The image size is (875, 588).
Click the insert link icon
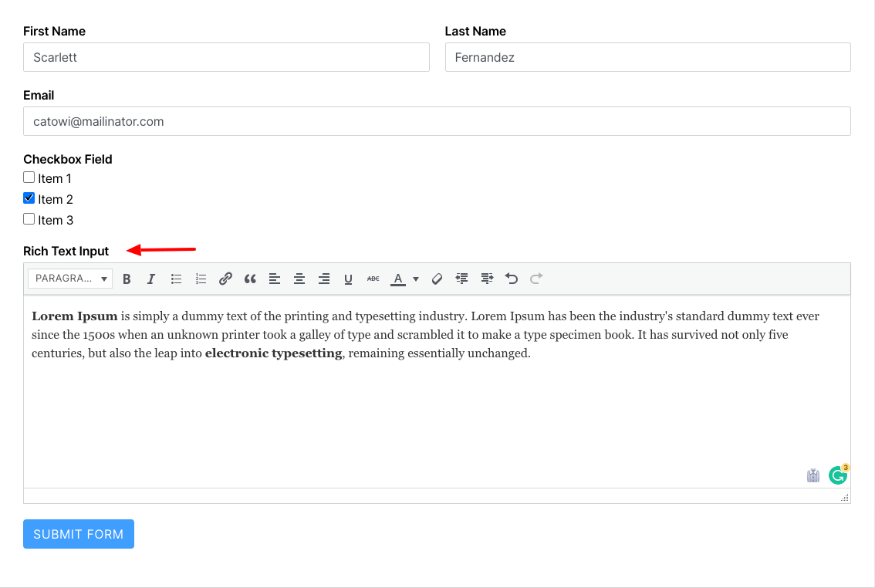click(x=225, y=279)
